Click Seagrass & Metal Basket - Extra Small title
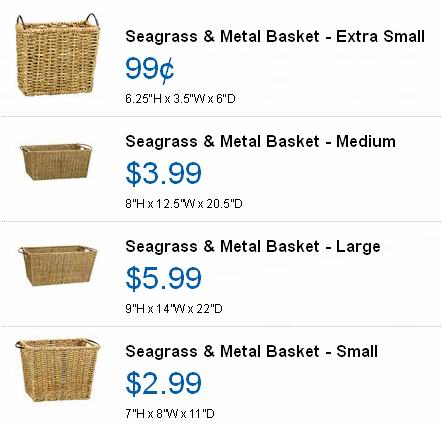This screenshot has height=425, width=442. (275, 36)
